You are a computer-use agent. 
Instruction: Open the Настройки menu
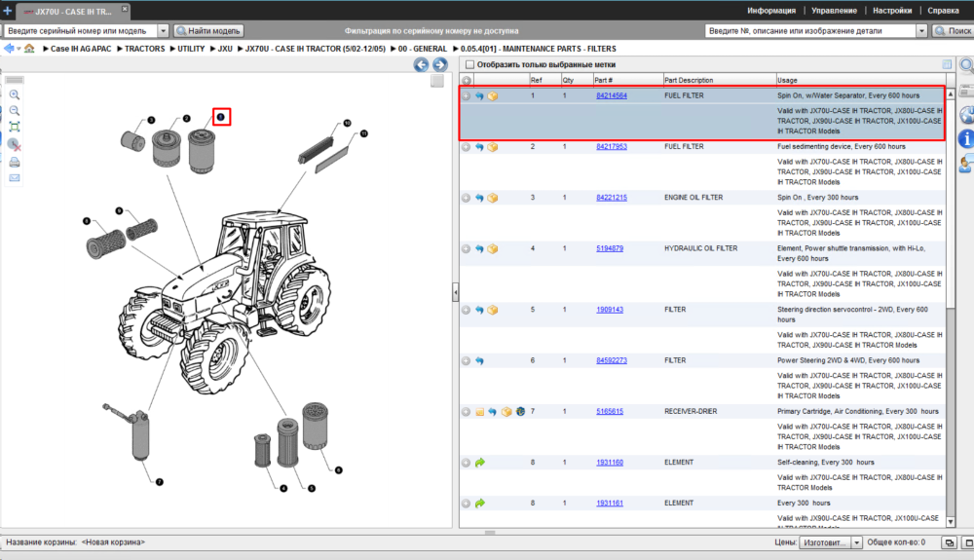pyautogui.click(x=892, y=11)
